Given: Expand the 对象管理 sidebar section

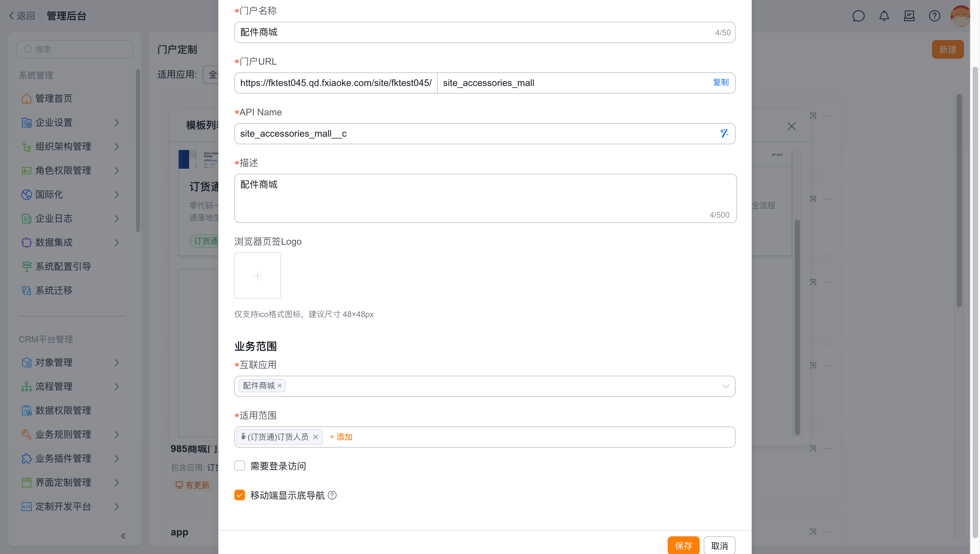Looking at the screenshot, I should point(71,363).
